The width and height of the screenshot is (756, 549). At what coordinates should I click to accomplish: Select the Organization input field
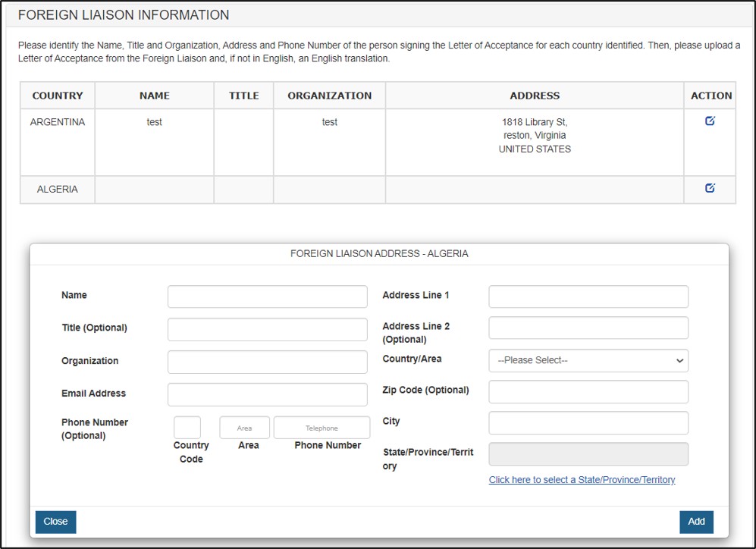(267, 362)
